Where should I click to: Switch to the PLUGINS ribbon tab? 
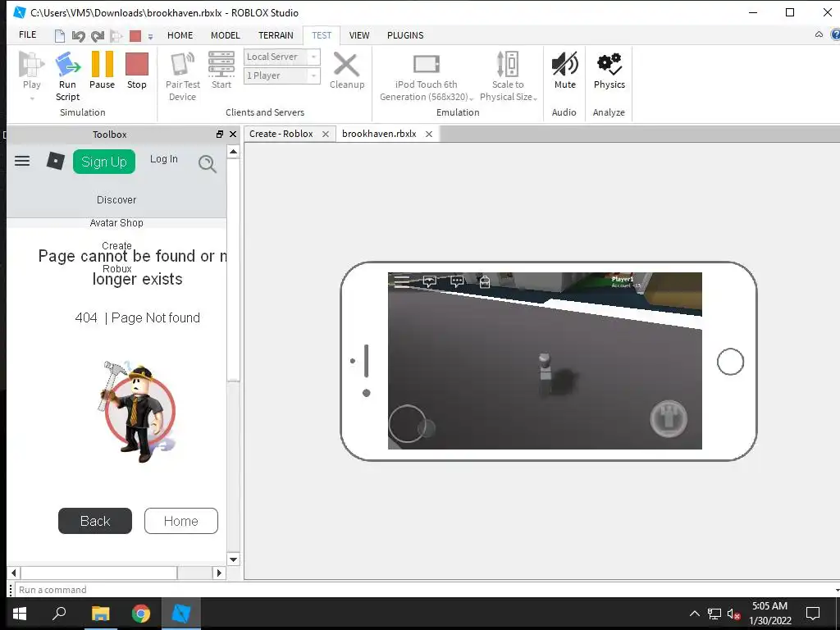click(405, 35)
